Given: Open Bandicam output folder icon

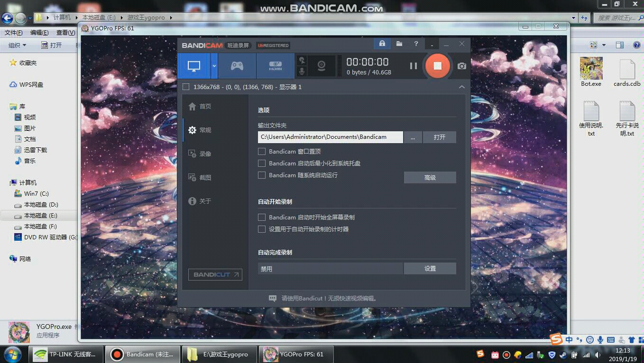Looking at the screenshot, I should [399, 44].
